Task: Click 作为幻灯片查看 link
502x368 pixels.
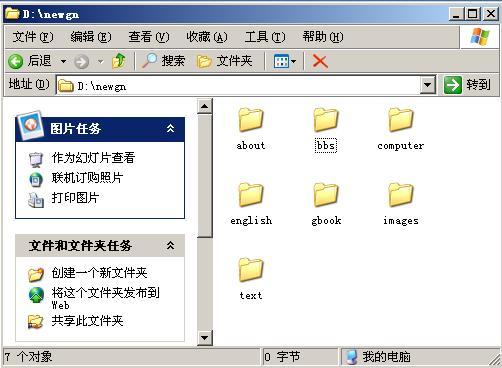Action: coord(93,158)
